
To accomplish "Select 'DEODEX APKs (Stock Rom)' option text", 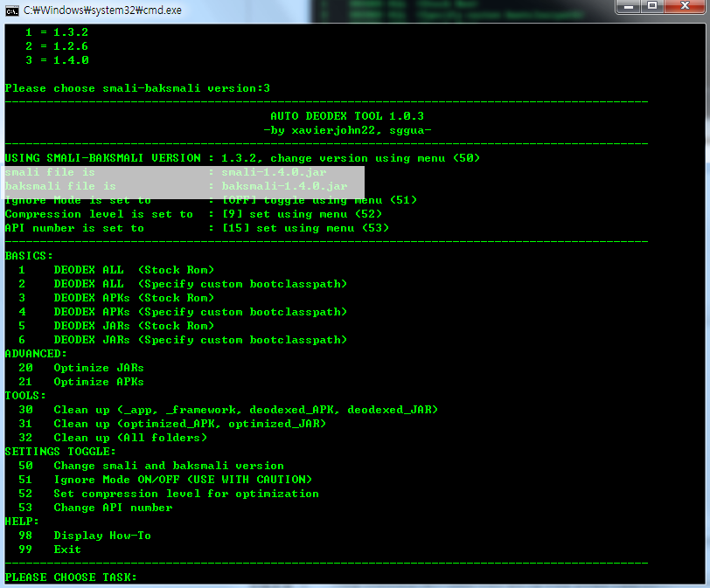I will (133, 298).
